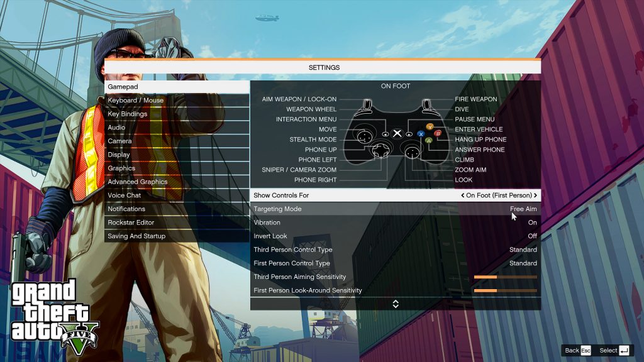
Task: Select the Voice Chat category
Action: (177, 195)
